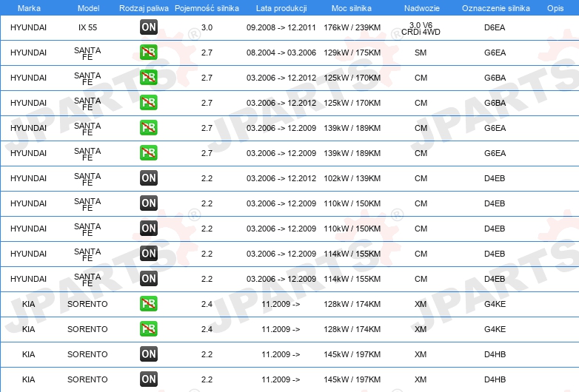Click the D6EA engine code cell
Screen dimensions: 579x392
click(x=495, y=27)
